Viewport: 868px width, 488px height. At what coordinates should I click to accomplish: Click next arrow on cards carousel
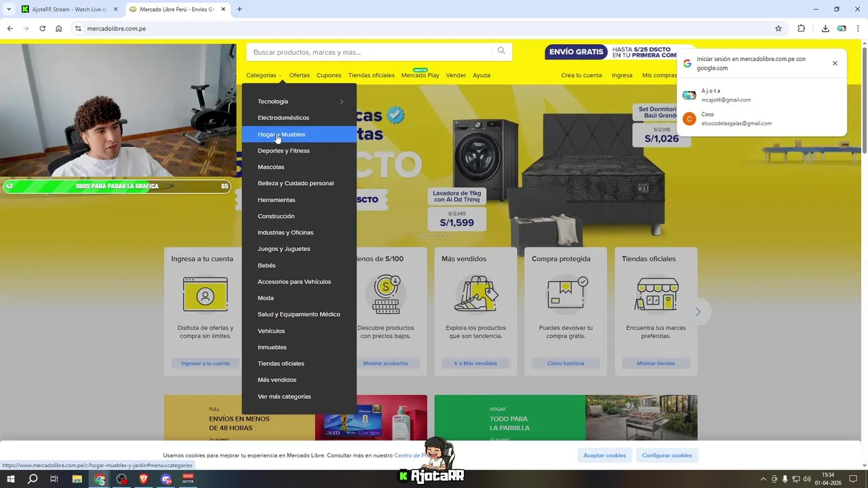[x=698, y=312]
